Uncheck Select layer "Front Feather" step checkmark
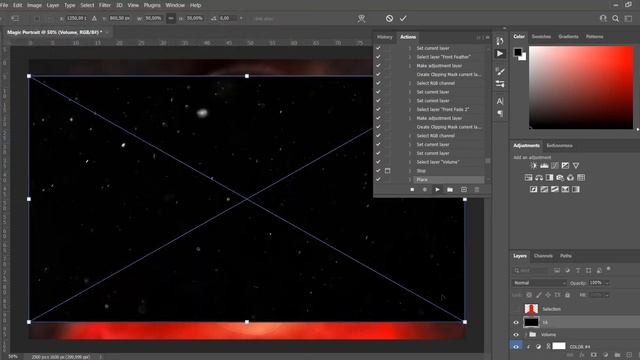The height and width of the screenshot is (360, 640). tap(378, 57)
